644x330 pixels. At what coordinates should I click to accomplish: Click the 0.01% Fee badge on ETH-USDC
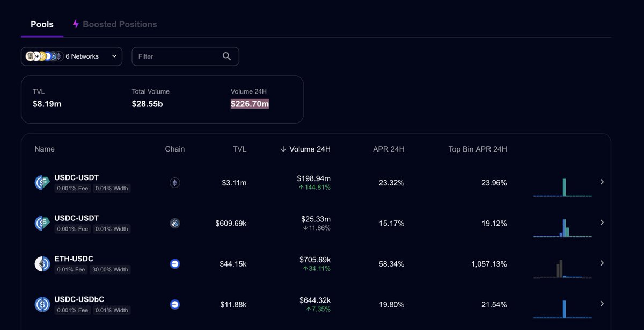click(x=71, y=270)
